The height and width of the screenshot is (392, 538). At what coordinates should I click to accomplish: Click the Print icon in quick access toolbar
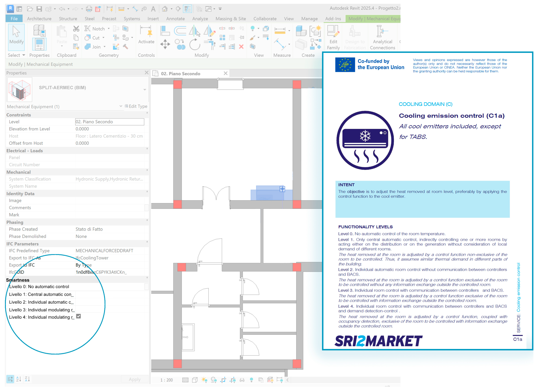pos(89,9)
